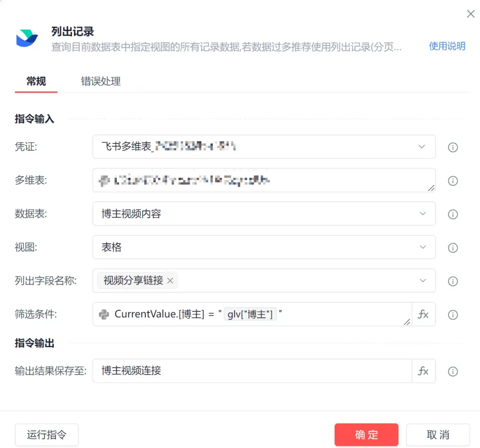Click info icon beside 筛选条件 field
Viewport: 480px width, 448px height.
coord(452,315)
